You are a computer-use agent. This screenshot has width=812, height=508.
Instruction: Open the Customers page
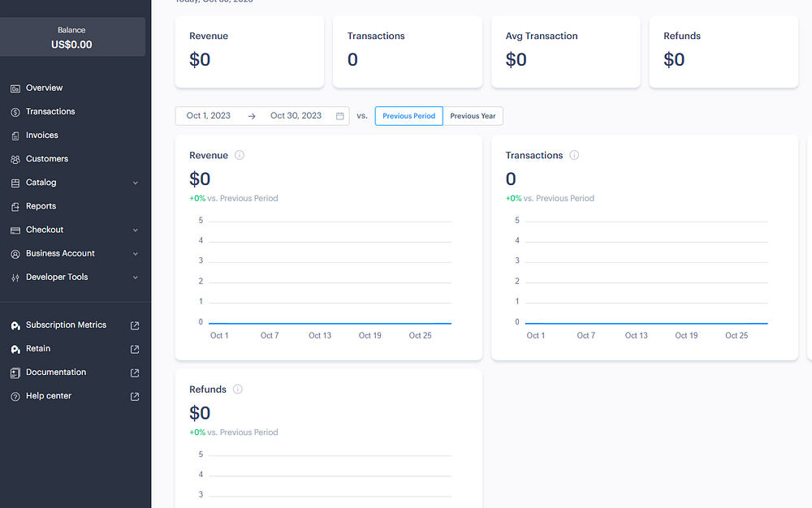click(x=47, y=158)
